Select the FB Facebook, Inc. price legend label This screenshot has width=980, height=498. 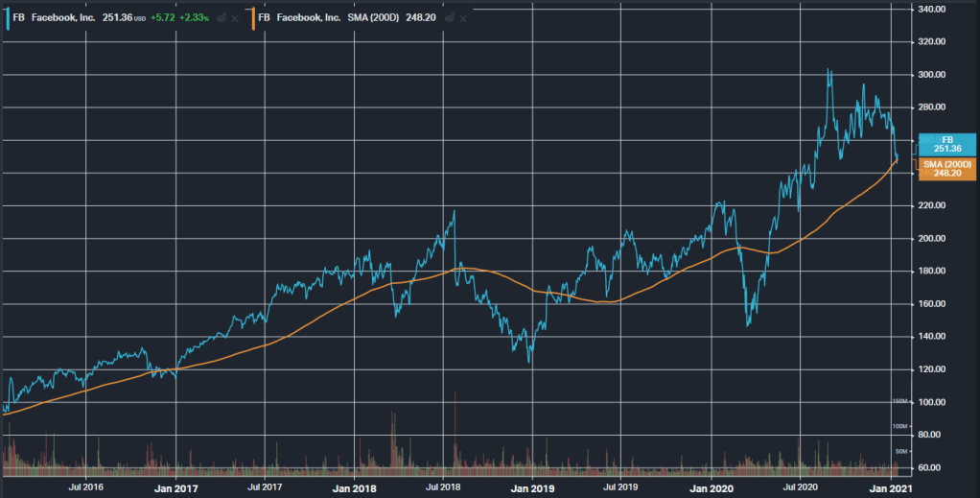(54, 17)
